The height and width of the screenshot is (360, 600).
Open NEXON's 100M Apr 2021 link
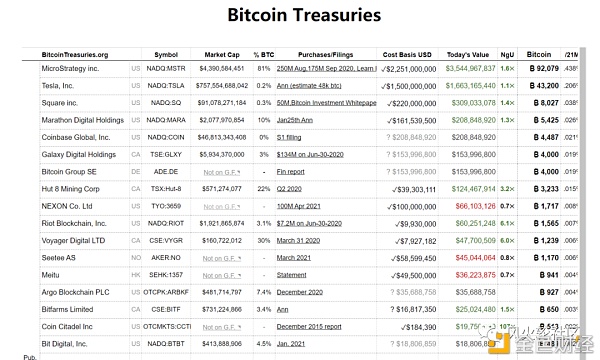(298, 206)
